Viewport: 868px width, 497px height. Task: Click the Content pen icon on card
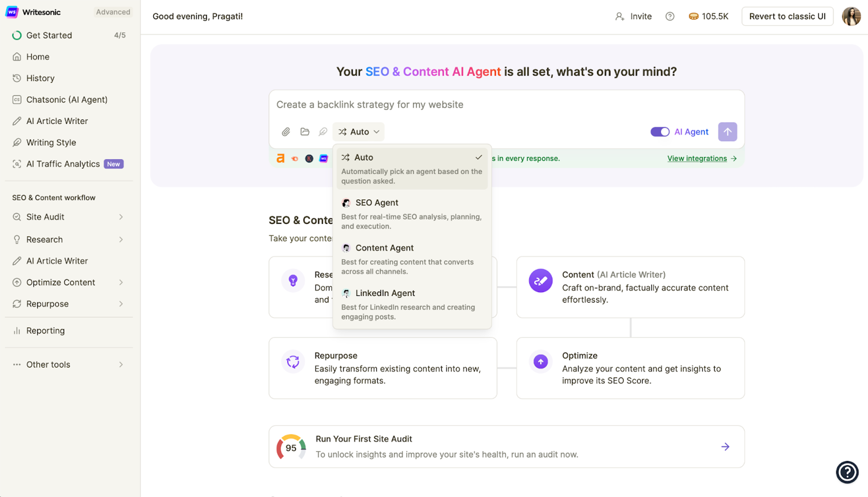click(541, 280)
